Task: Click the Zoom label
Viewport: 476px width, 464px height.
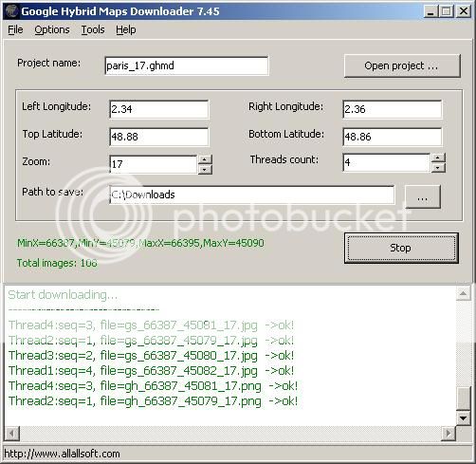Action: [x=36, y=161]
